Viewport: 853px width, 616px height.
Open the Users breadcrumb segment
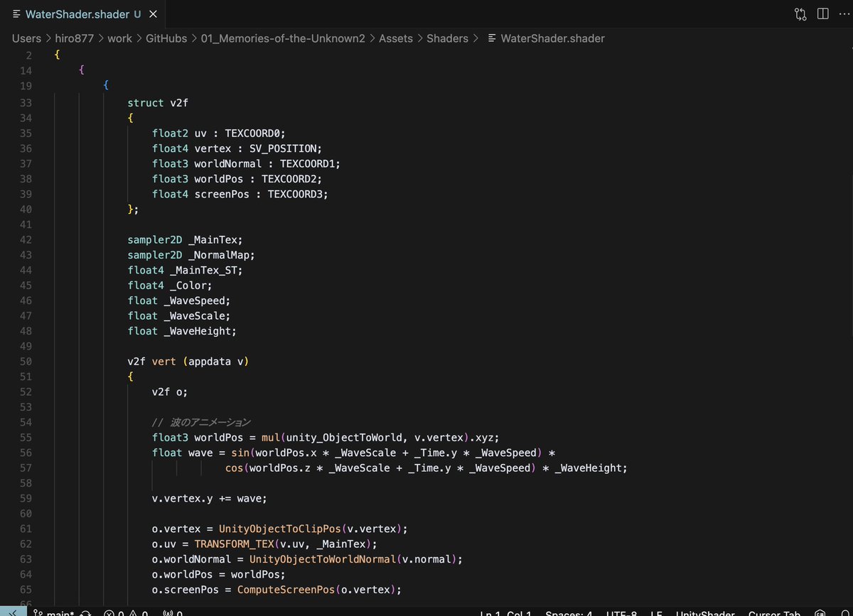(x=26, y=38)
